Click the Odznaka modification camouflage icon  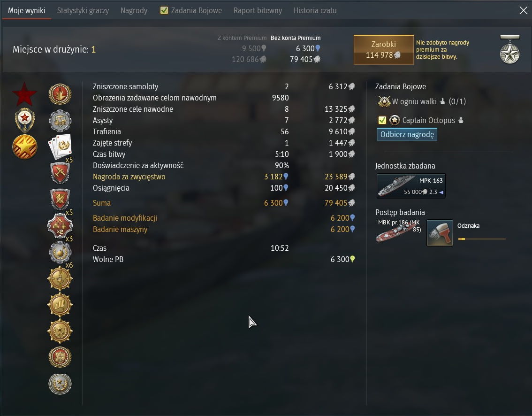coord(440,232)
